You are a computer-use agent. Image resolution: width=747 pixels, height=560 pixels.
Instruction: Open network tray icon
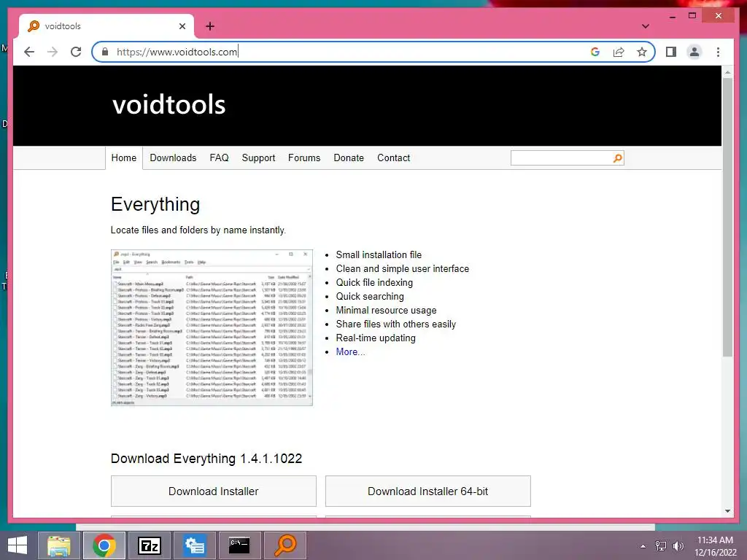(661, 546)
